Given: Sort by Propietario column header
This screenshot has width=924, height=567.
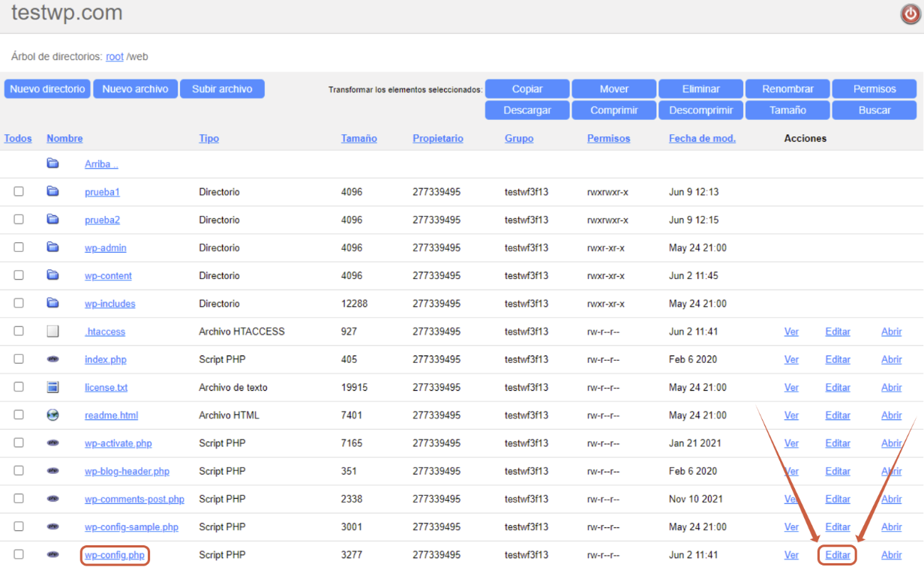Looking at the screenshot, I should click(x=438, y=139).
